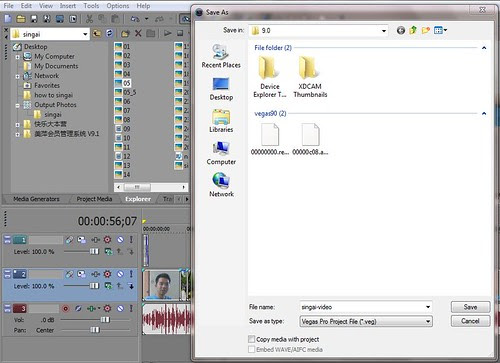Viewport: 500px width, 363px height.
Task: Enable Copy media with project checkbox
Action: 251,339
